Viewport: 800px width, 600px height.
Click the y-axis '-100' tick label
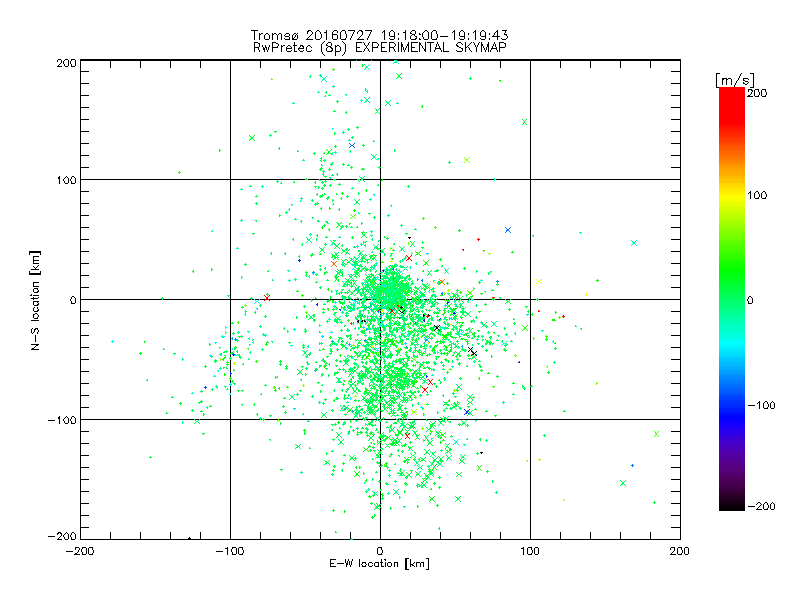(62, 420)
